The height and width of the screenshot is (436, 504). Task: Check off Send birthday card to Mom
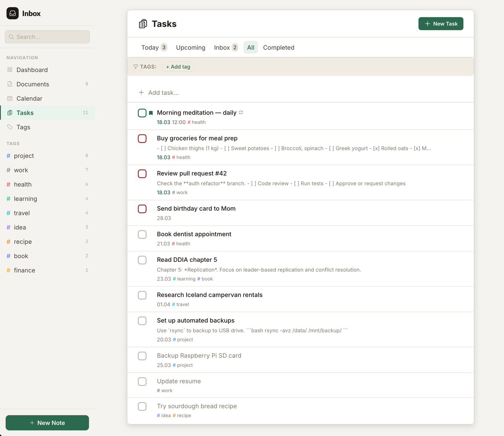142,209
